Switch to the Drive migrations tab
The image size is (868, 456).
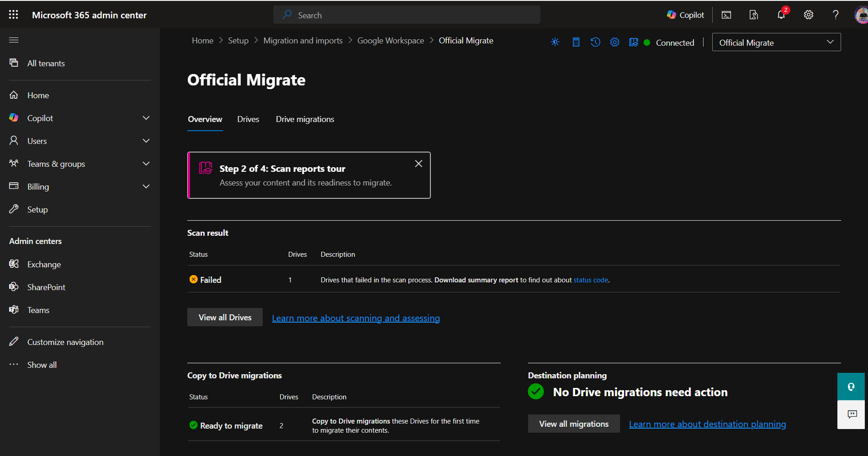(305, 119)
